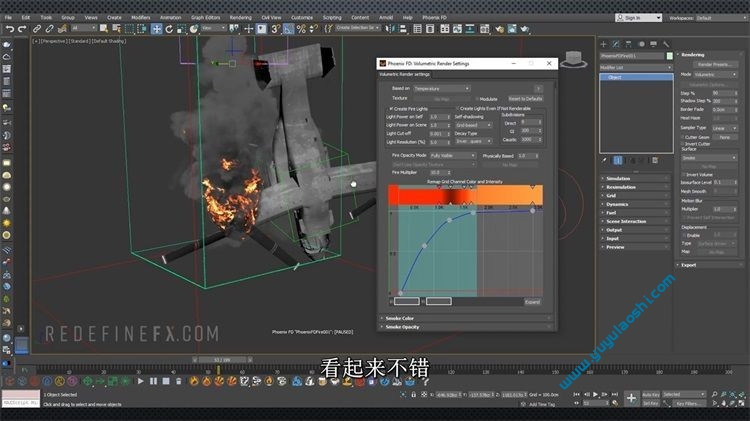Click the fire color gradient ramp

[465, 195]
